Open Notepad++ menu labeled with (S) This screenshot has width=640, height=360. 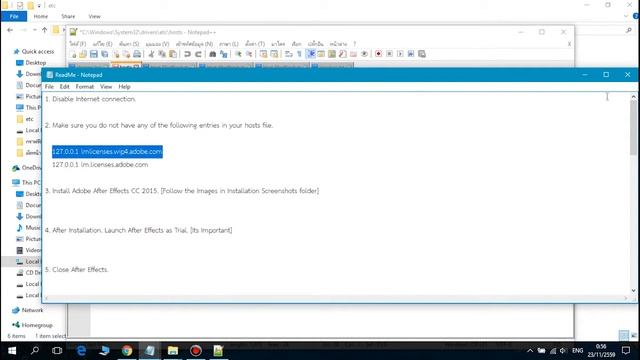tap(129, 44)
